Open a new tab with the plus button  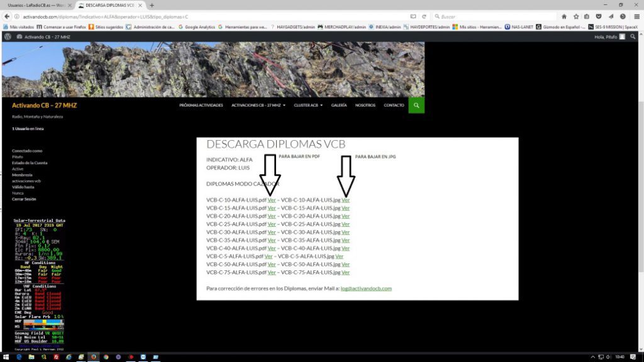click(x=152, y=5)
